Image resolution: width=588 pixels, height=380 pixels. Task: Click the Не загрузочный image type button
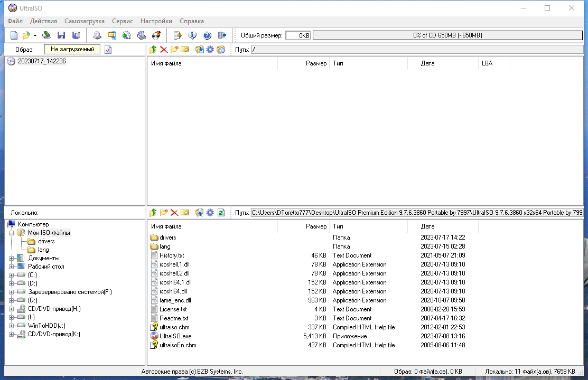[x=72, y=49]
